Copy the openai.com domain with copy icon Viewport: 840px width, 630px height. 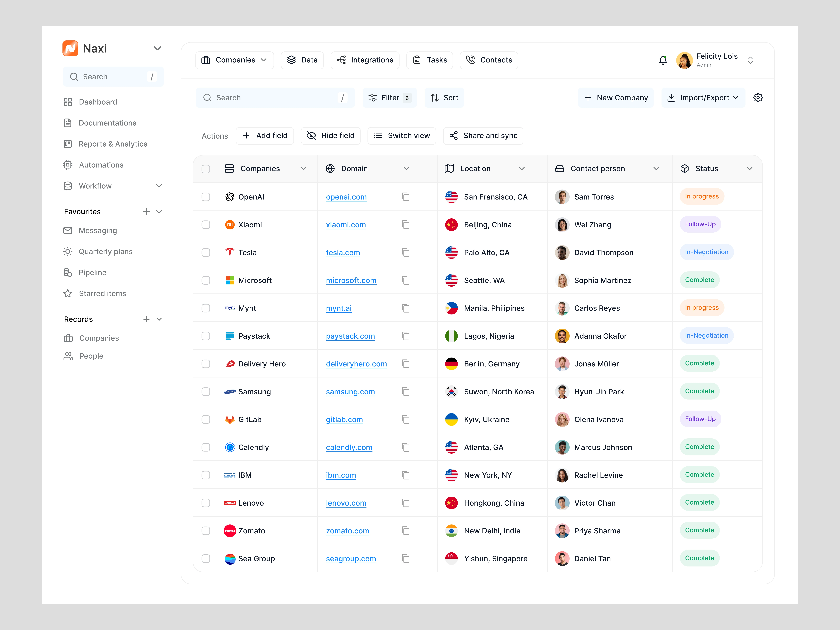coord(406,197)
